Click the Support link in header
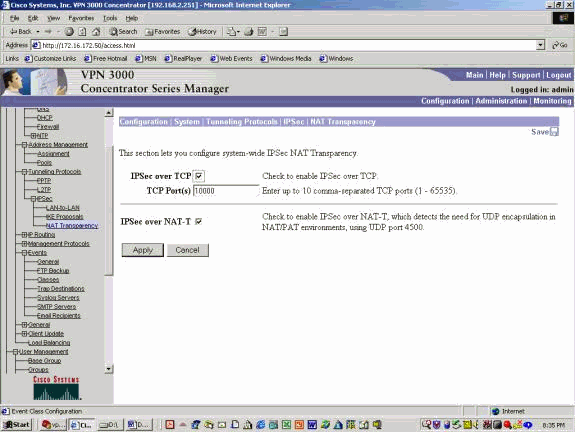This screenshot has width=575, height=432. coord(526,75)
